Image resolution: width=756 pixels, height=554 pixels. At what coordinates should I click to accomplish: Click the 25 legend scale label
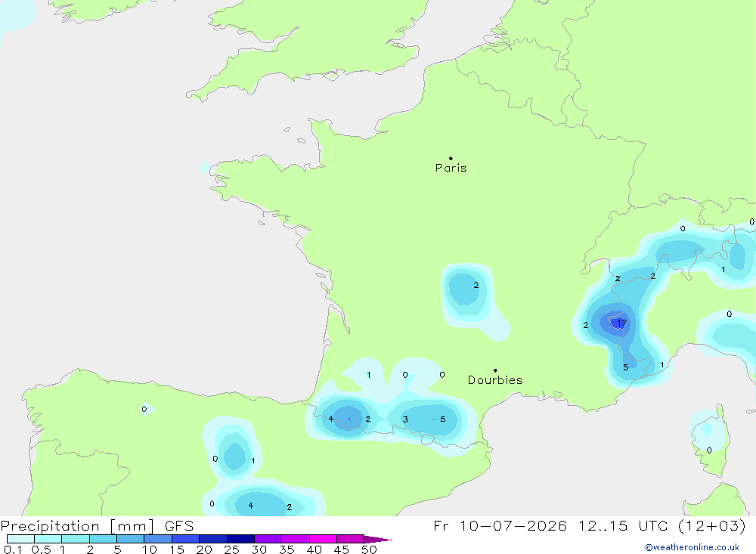coord(232,549)
